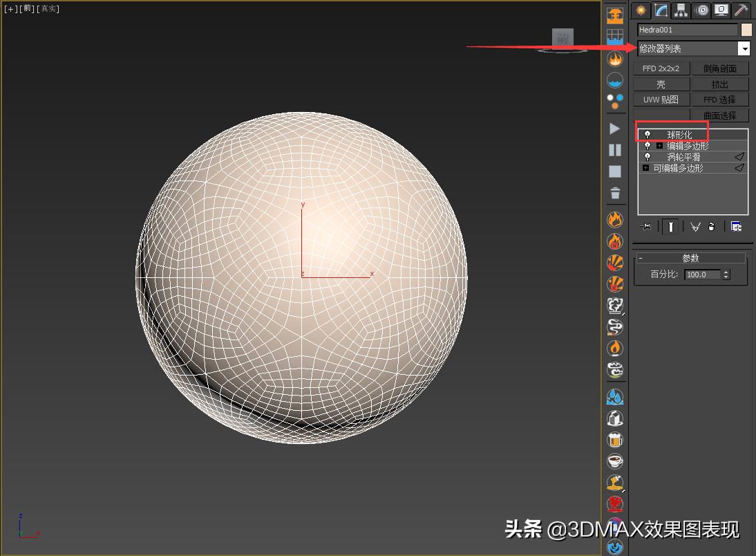756x556 pixels.
Task: Click the FFD 2x2x2 modifier button
Action: (661, 68)
